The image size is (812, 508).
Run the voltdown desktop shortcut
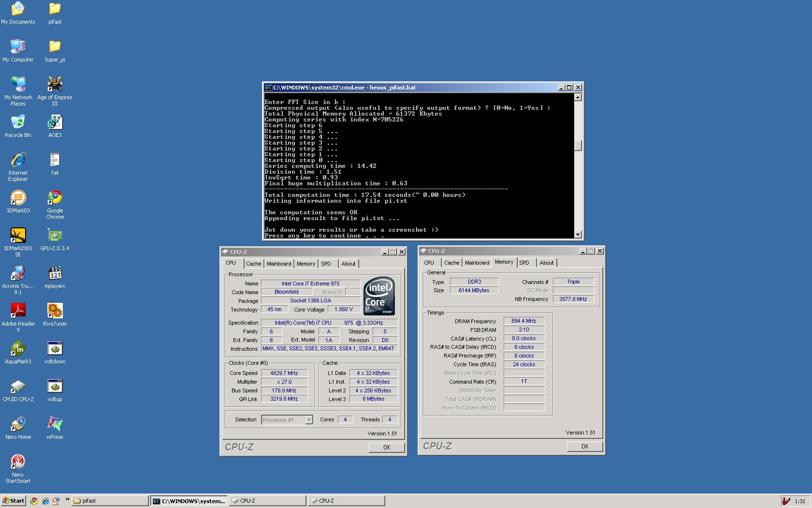point(55,352)
